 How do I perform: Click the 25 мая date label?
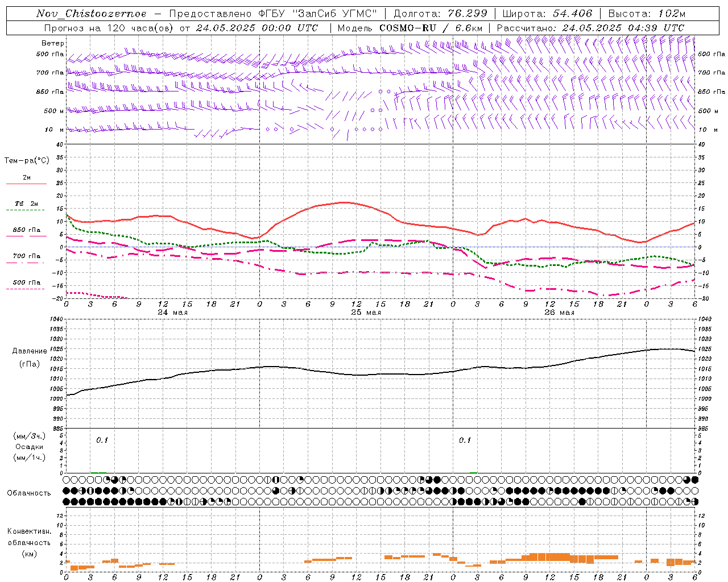(x=366, y=313)
